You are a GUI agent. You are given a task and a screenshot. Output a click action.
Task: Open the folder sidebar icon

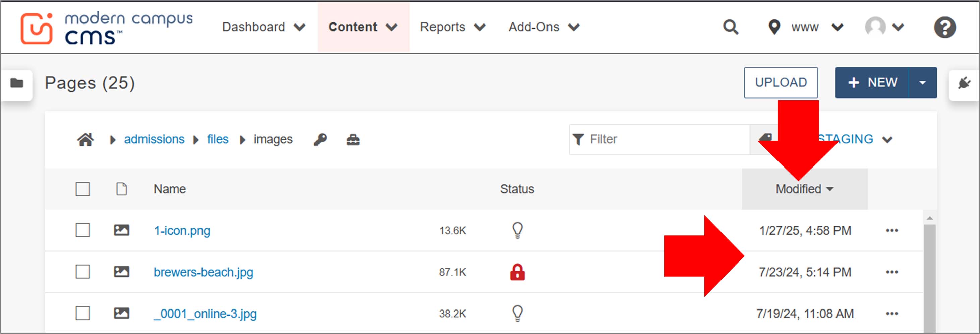[x=17, y=83]
